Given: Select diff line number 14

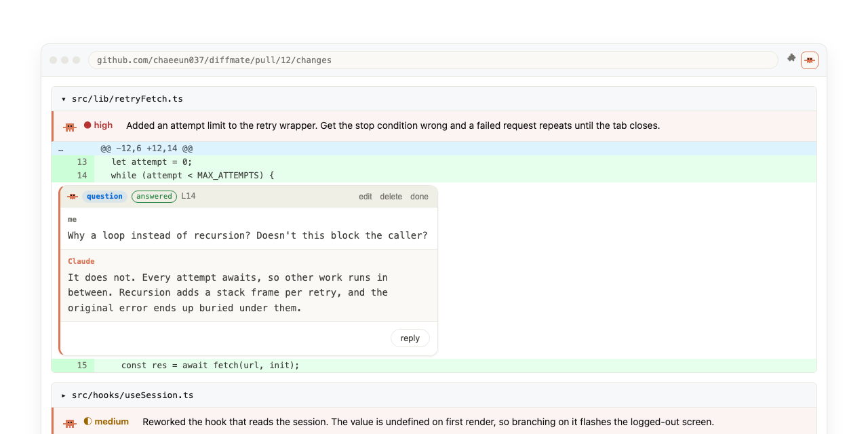Looking at the screenshot, I should 82,176.
